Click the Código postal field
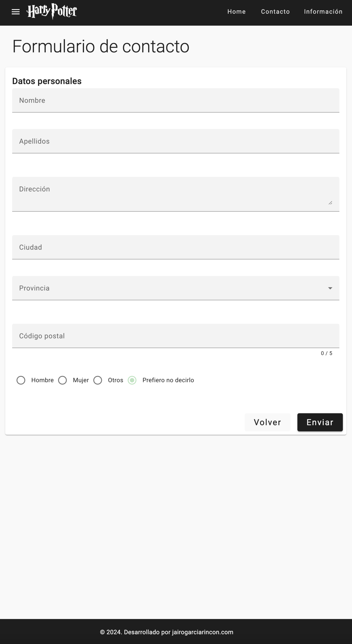The height and width of the screenshot is (644, 352). click(175, 336)
